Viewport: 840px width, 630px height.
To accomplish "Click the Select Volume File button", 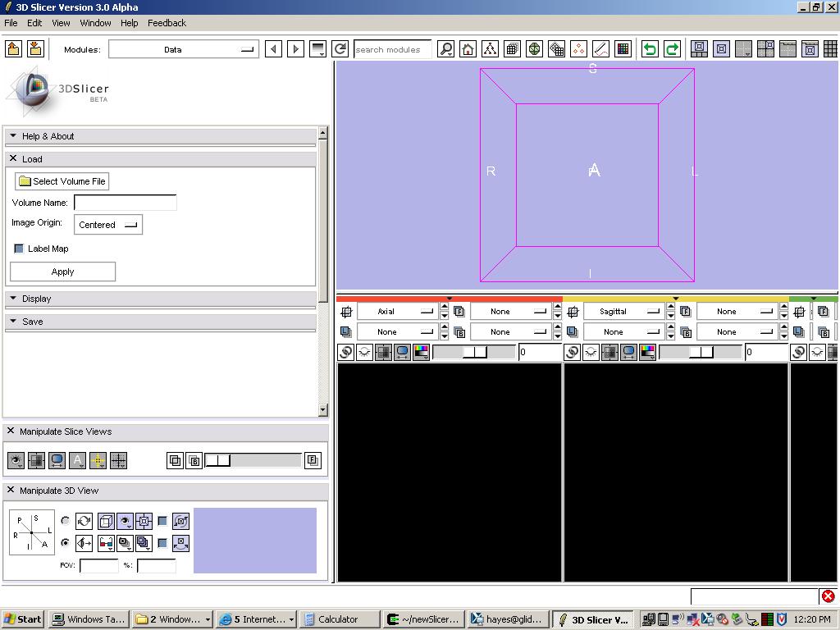I will point(62,181).
